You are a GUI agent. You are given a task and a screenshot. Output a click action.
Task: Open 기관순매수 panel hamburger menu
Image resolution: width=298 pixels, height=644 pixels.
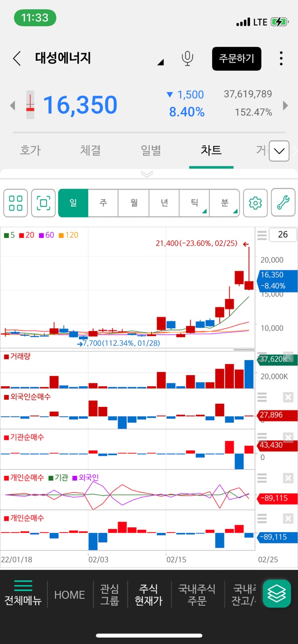coord(262,437)
